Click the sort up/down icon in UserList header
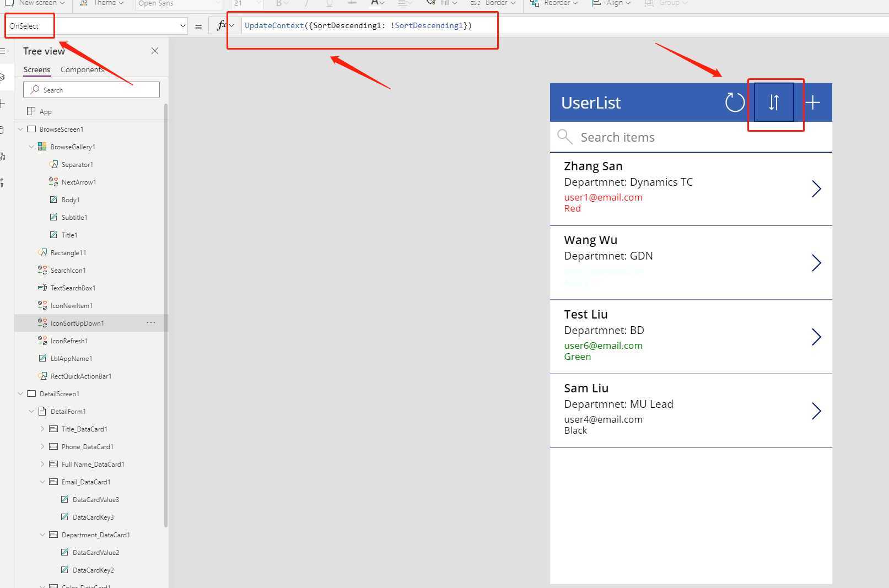 [774, 103]
